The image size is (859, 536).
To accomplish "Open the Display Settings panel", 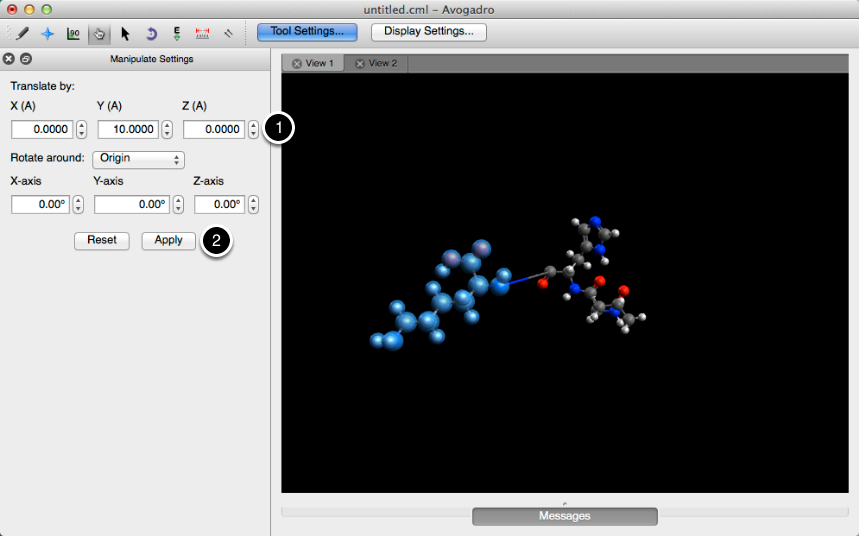I will [x=428, y=31].
